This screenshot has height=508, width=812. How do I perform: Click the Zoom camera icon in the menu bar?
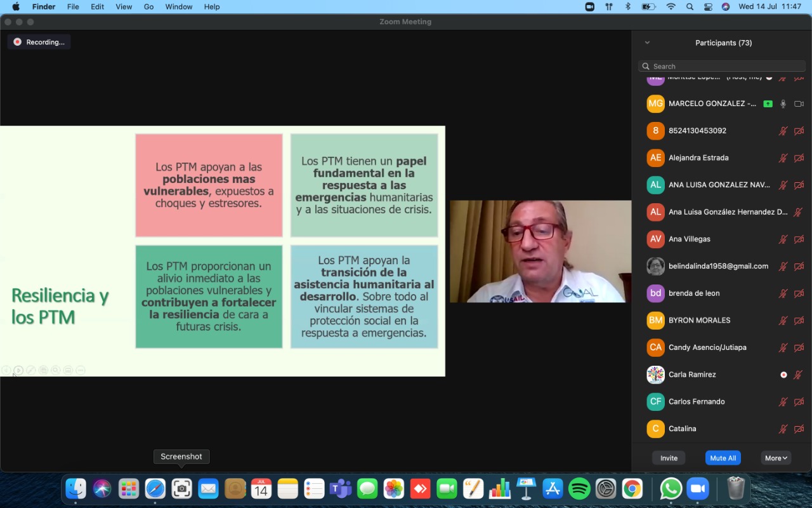[x=589, y=7]
